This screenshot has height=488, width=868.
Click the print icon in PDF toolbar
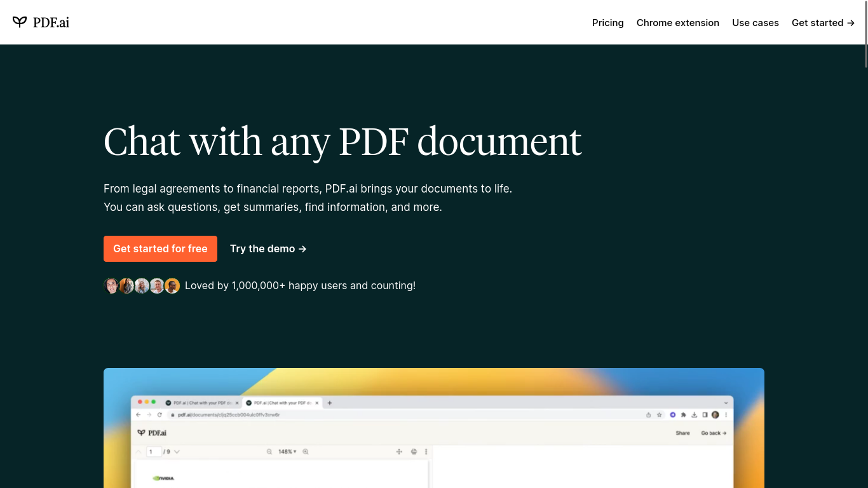(414, 452)
